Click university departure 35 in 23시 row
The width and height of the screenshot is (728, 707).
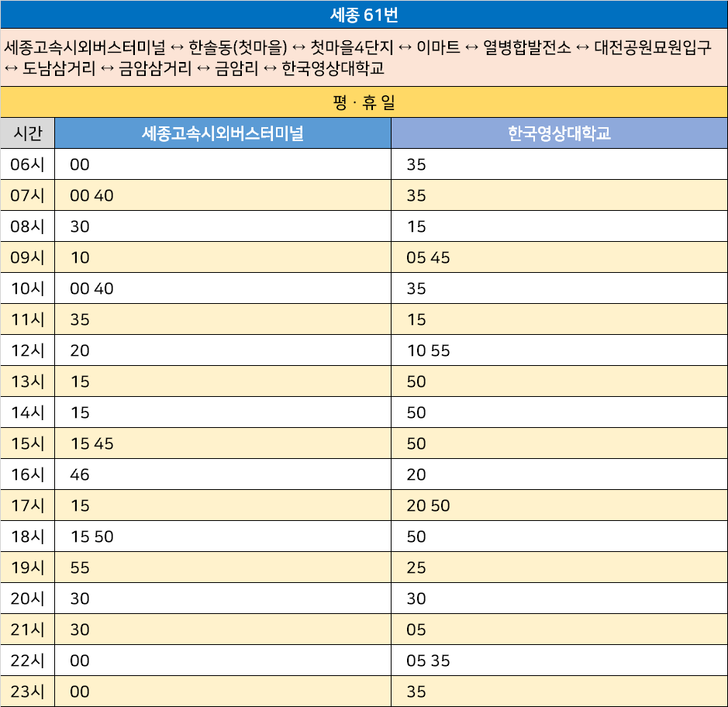pos(416,691)
